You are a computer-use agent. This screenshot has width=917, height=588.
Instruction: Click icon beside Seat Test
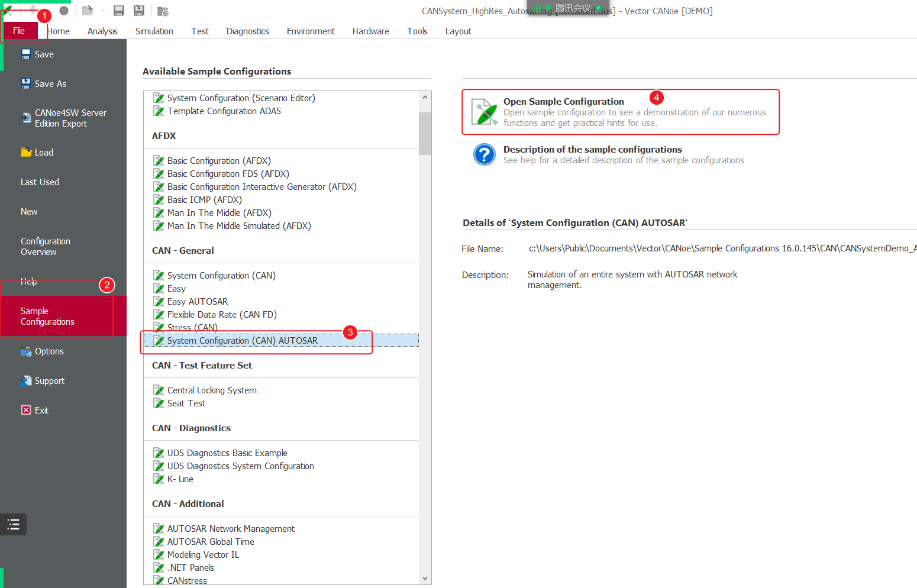pyautogui.click(x=159, y=403)
